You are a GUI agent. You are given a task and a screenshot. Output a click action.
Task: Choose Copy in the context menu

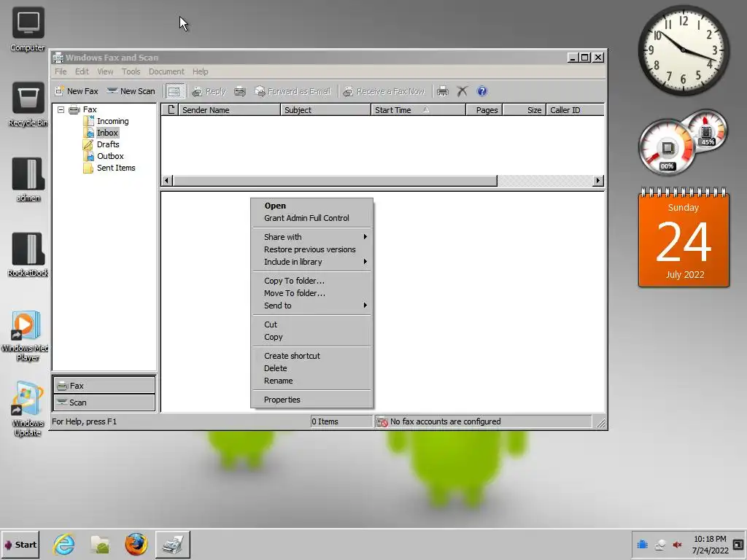(x=311, y=337)
